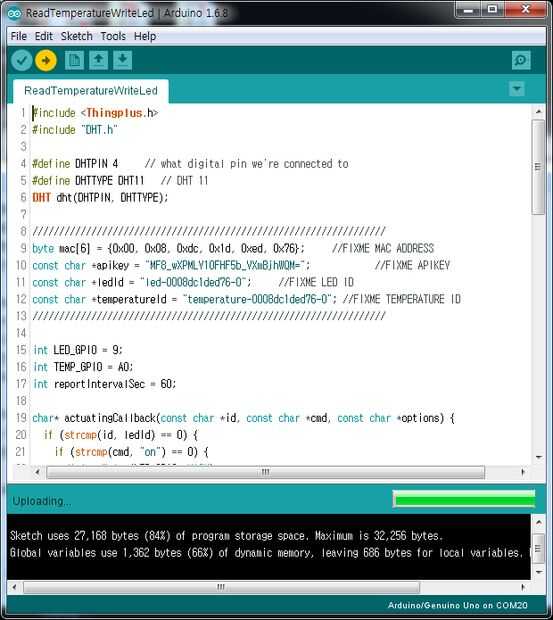The height and width of the screenshot is (620, 553).
Task: Click console horizontal scrollbar left arrow
Action: coord(14,587)
